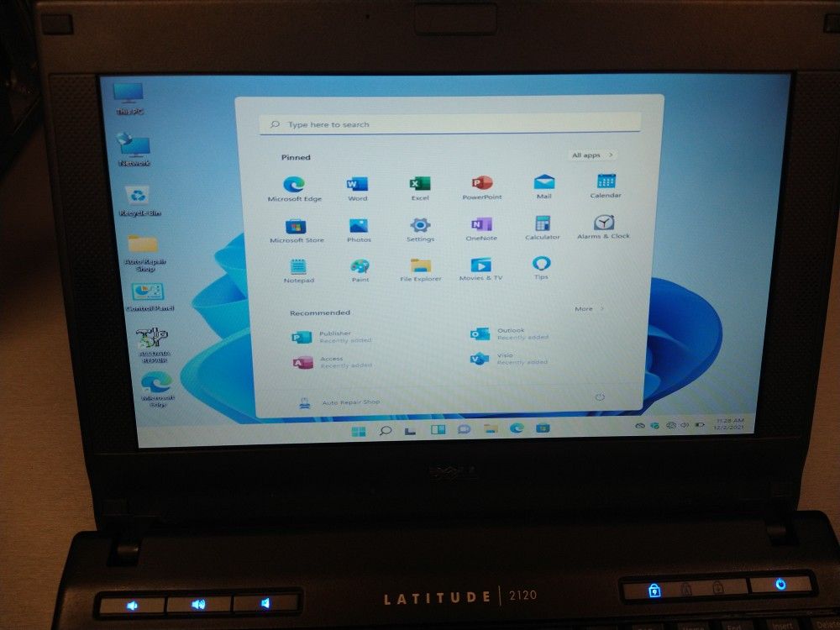Select Control Panel desktop shortcut
This screenshot has height=630, width=840.
pyautogui.click(x=149, y=297)
